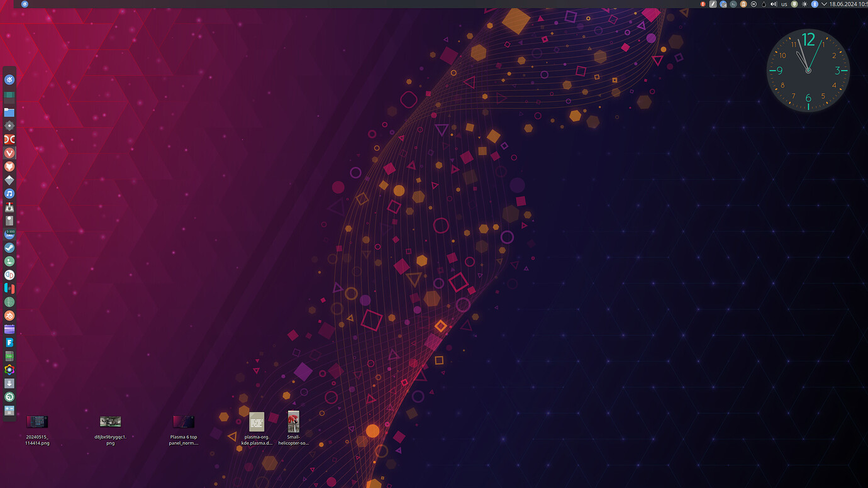868x488 pixels.
Task: Open notifications via the red badge icon
Action: pyautogui.click(x=703, y=4)
